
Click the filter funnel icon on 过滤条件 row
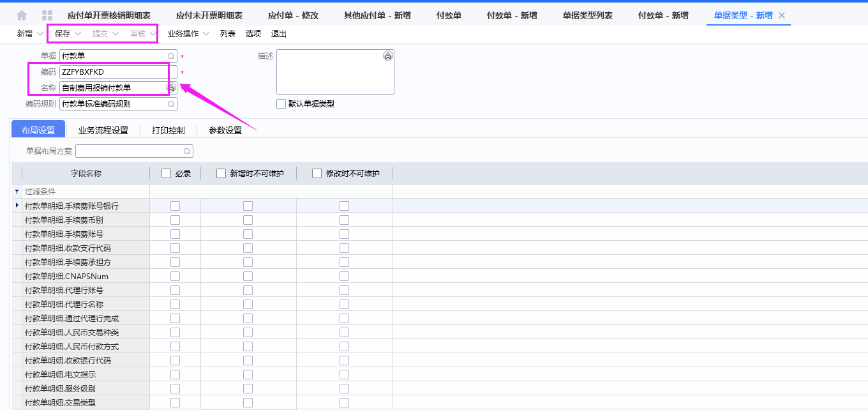[16, 191]
